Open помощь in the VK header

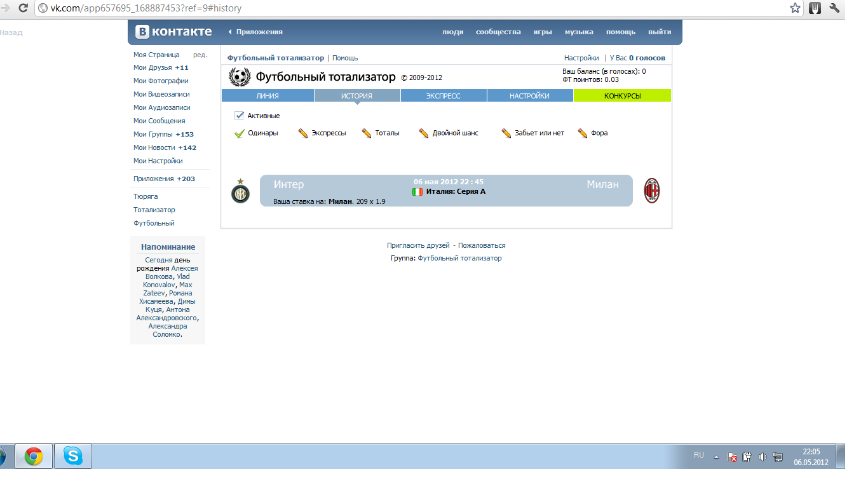click(x=621, y=32)
